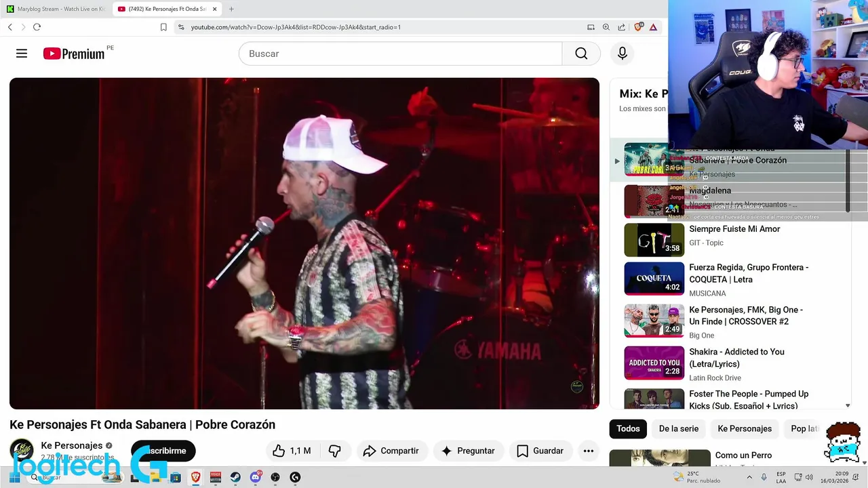Open Brave Shields lion icon
The width and height of the screenshot is (868, 488).
(638, 27)
